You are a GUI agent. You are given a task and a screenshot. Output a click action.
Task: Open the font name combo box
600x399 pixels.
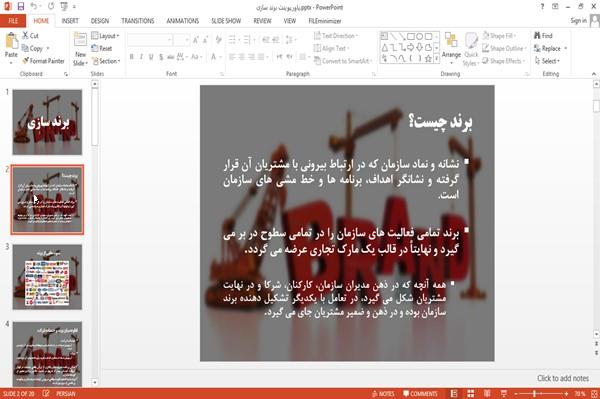[x=149, y=39]
